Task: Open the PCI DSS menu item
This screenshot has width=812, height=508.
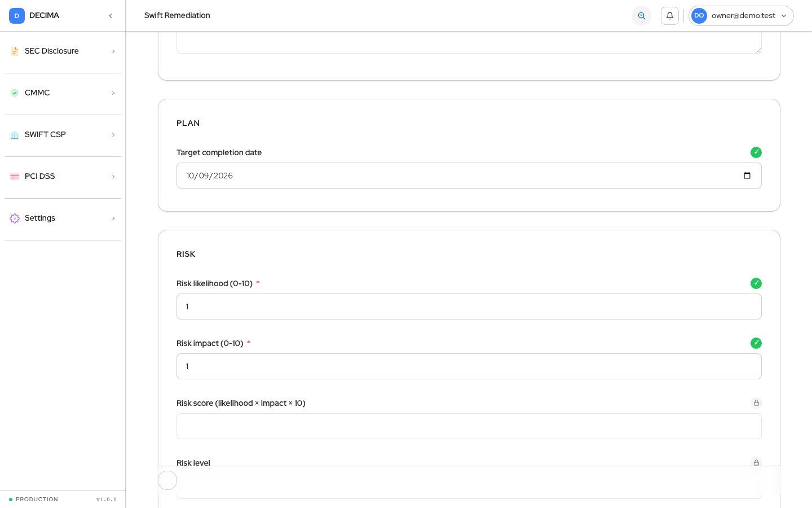Action: click(x=63, y=177)
